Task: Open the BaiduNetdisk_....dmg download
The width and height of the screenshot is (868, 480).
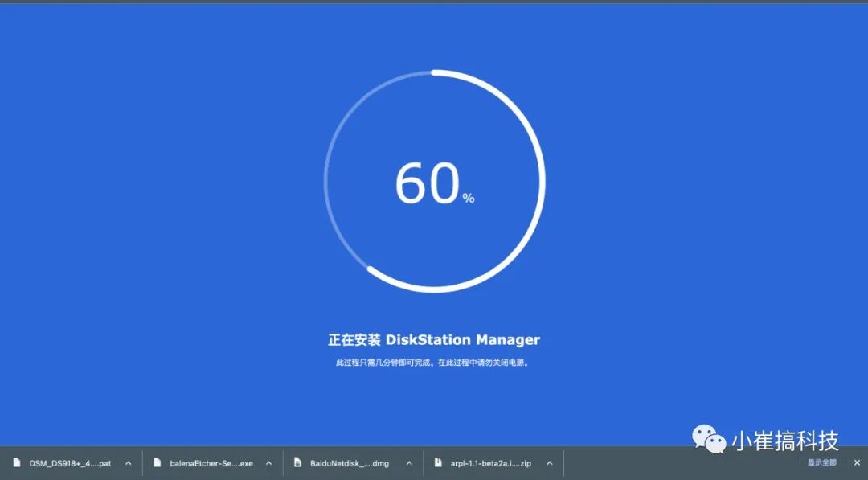Action: (350, 463)
